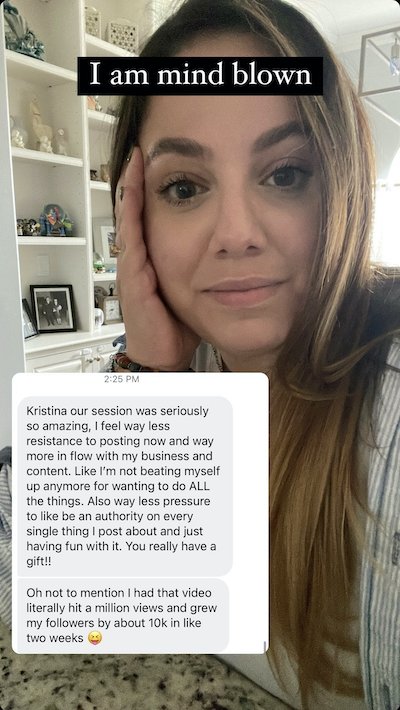Click the hanging lantern light fixture
This screenshot has width=400, height=710.
(380, 61)
